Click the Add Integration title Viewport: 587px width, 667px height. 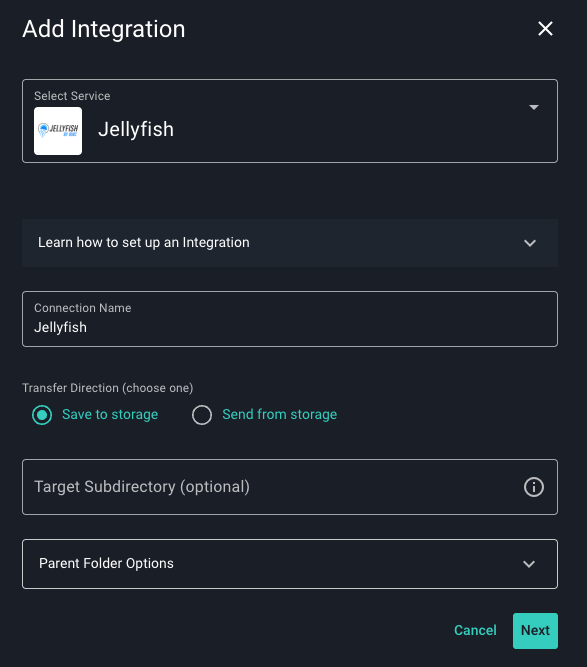point(104,29)
